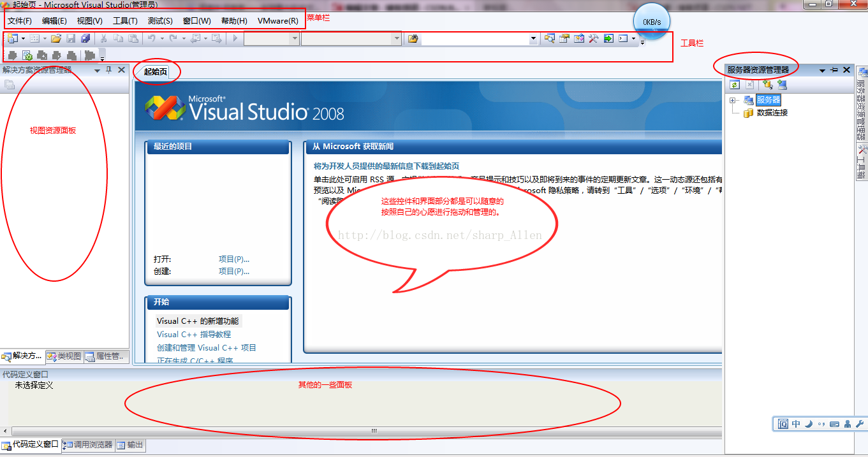Click the Cut scissors icon
This screenshot has height=457, width=868.
click(103, 38)
